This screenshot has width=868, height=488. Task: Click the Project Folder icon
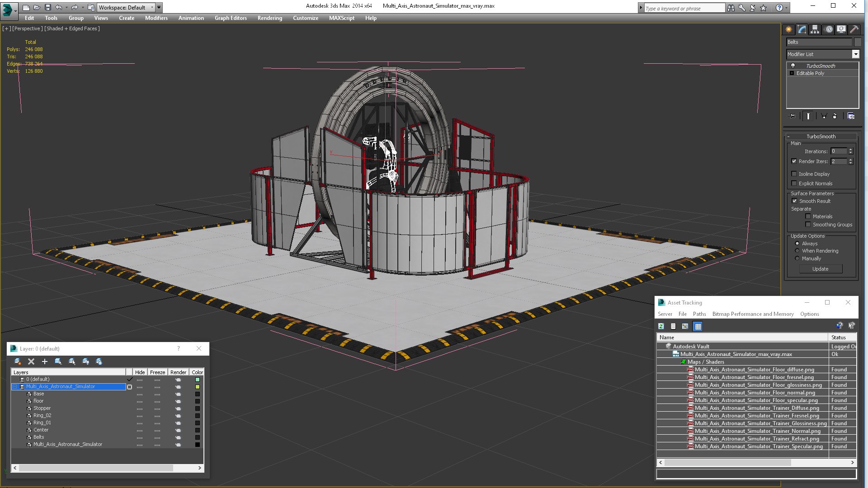click(x=91, y=7)
